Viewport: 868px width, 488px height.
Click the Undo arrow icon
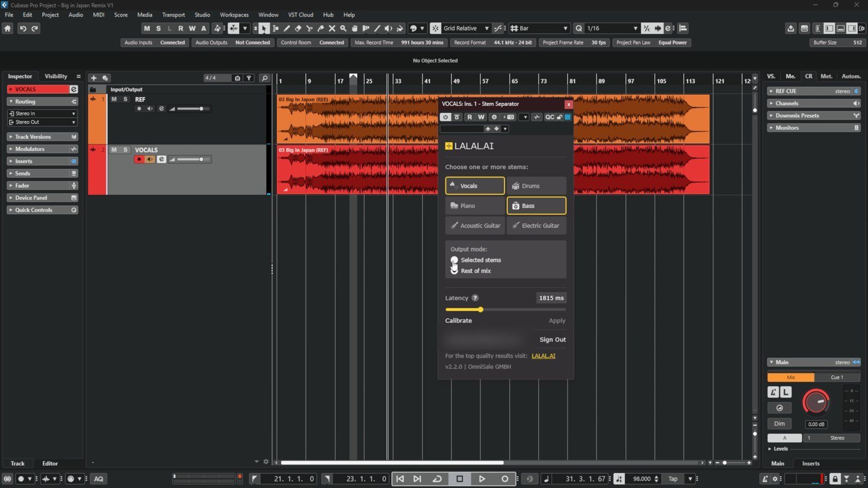(23, 28)
